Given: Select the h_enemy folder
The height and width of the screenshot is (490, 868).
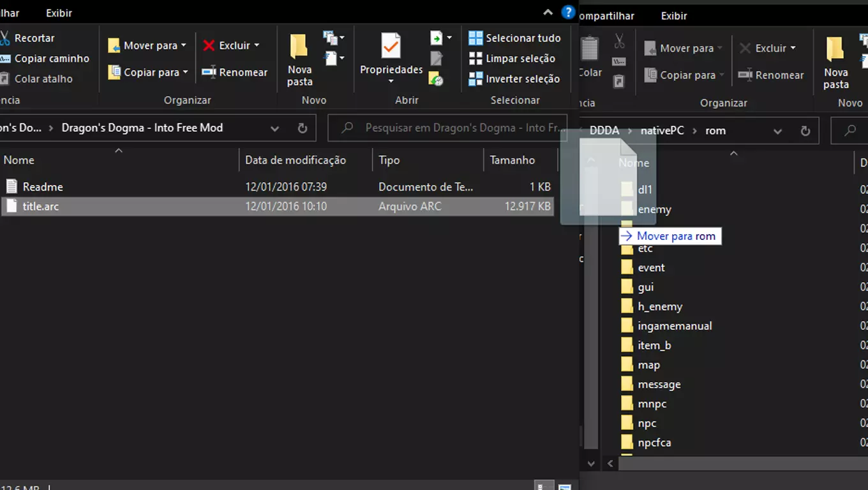Looking at the screenshot, I should click(x=660, y=307).
